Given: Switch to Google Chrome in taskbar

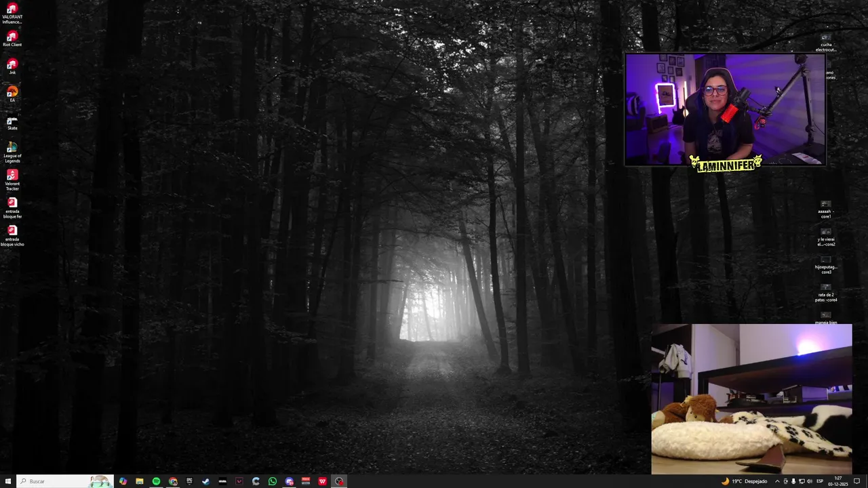Looking at the screenshot, I should (x=173, y=481).
